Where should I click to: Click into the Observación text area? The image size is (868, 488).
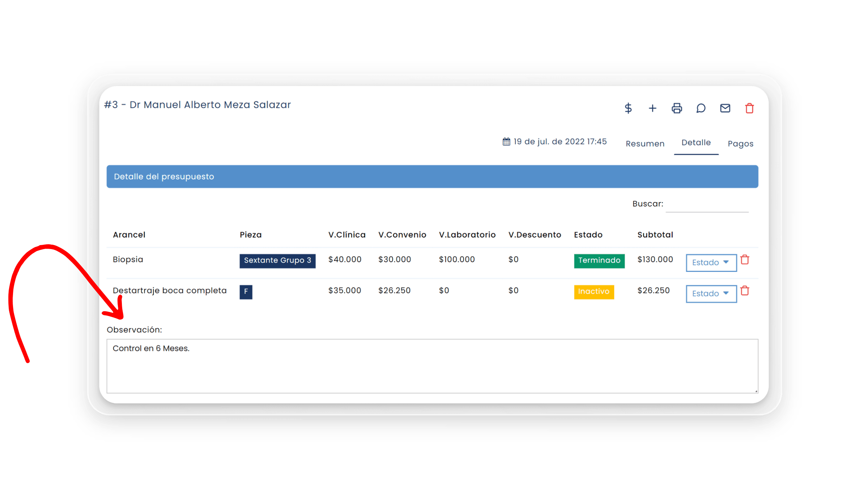(x=432, y=366)
